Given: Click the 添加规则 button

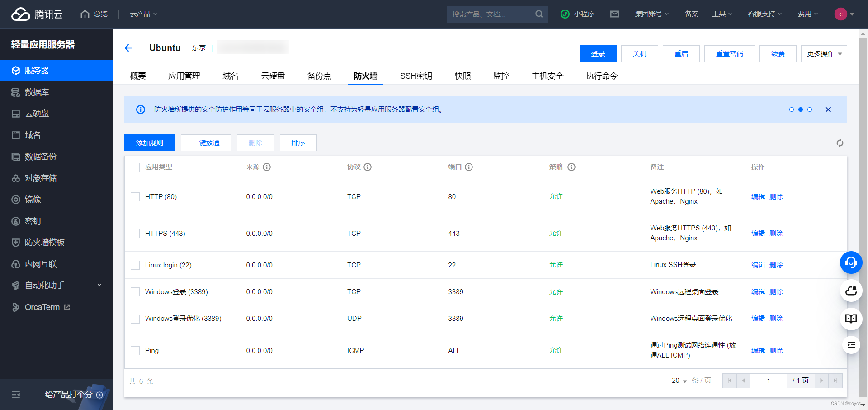Looking at the screenshot, I should tap(150, 143).
